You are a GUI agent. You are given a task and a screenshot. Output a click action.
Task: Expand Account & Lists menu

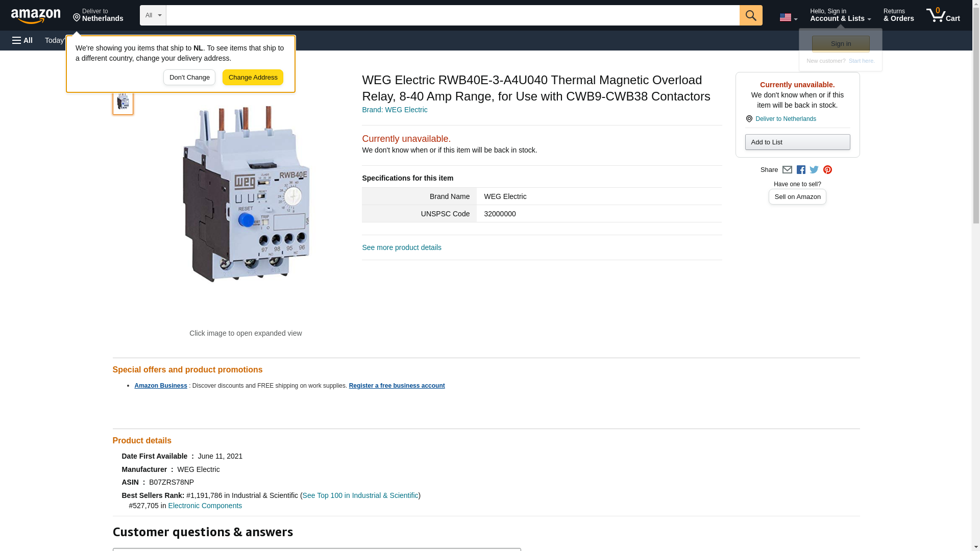coord(840,15)
